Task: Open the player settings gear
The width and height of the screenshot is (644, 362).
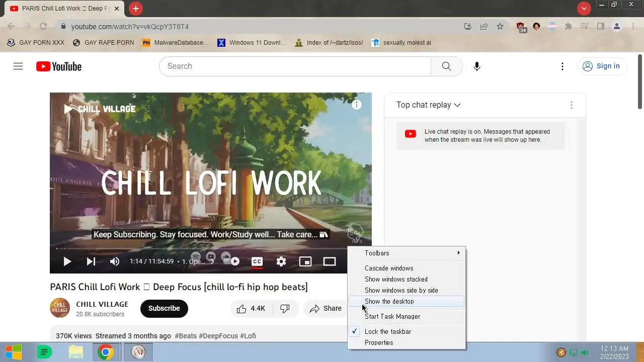Action: point(281,261)
